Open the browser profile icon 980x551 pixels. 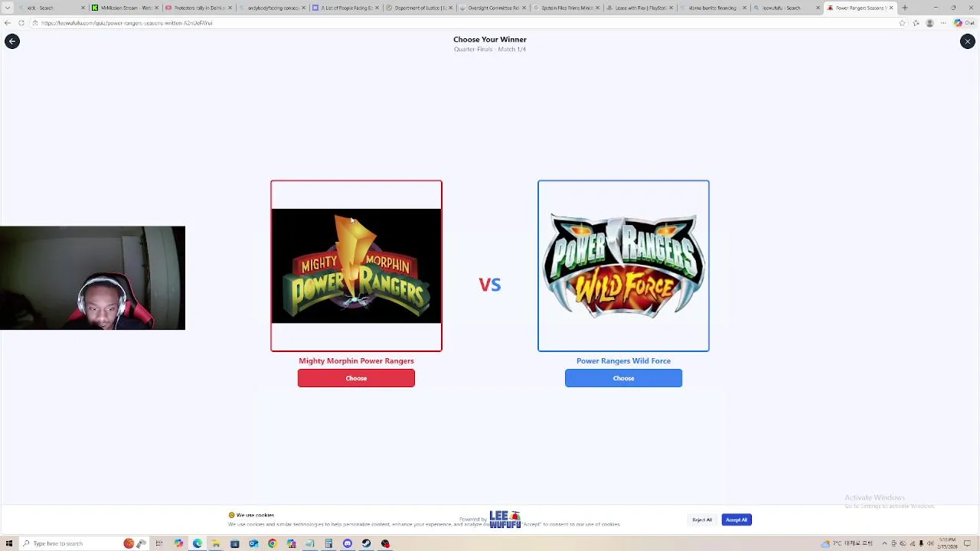tap(929, 23)
